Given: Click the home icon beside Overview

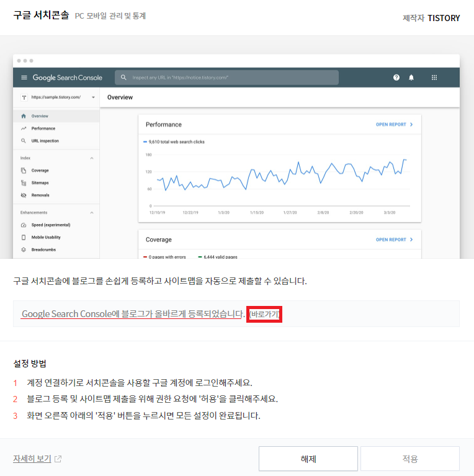Looking at the screenshot, I should click(24, 116).
